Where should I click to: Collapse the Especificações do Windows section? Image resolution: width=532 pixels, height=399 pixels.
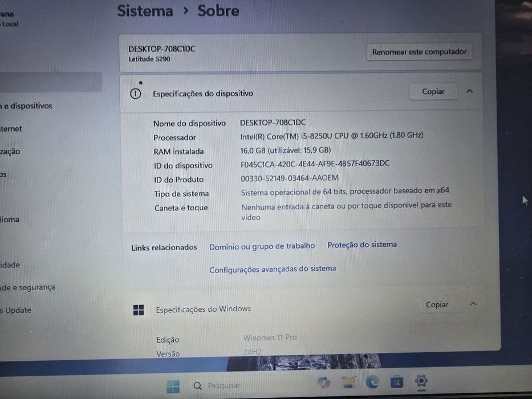point(473,304)
